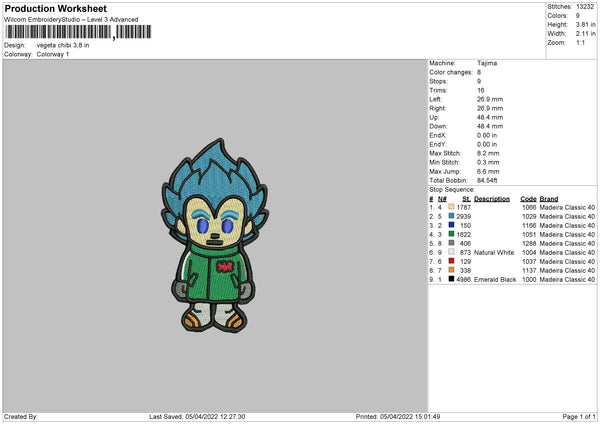Click the Stitches count 13232
This screenshot has width=600, height=424.
(x=585, y=7)
